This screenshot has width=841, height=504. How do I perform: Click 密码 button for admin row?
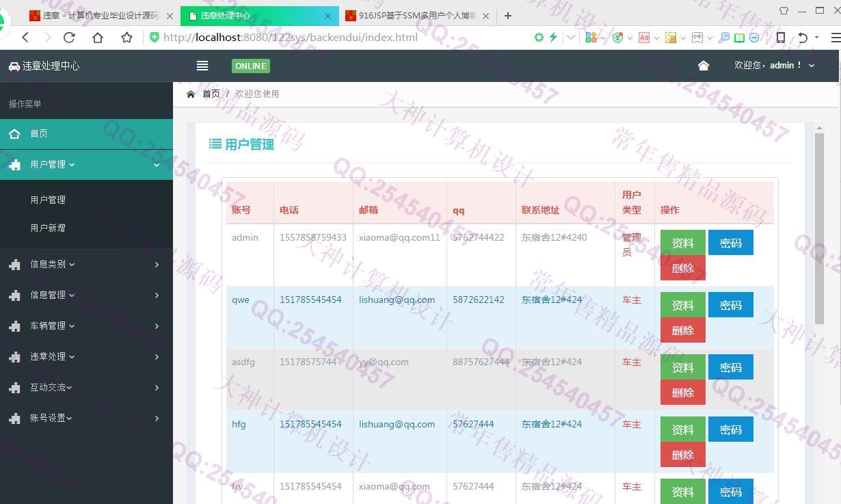tap(730, 243)
